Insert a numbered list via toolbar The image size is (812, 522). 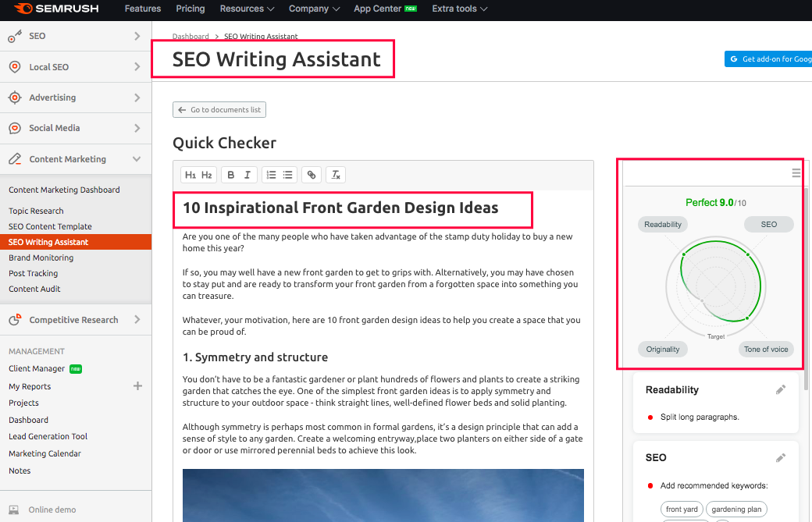pyautogui.click(x=271, y=175)
